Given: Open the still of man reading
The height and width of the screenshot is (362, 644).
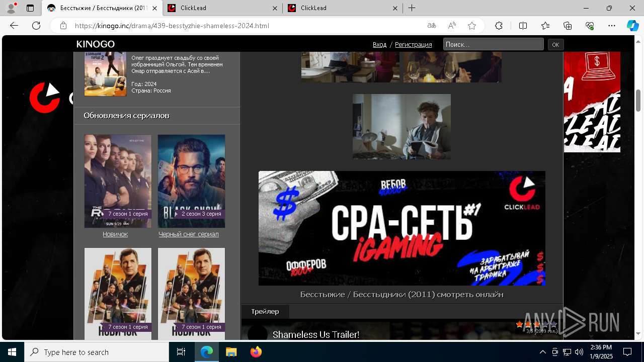Looking at the screenshot, I should click(401, 126).
